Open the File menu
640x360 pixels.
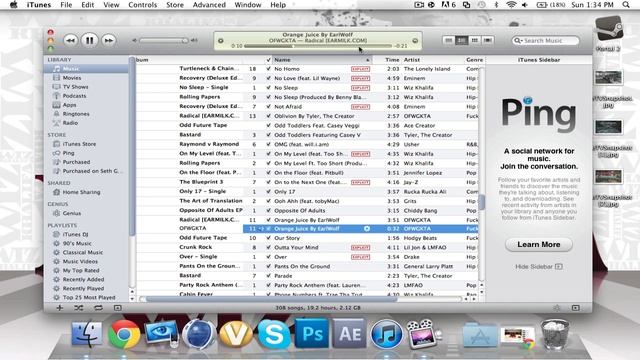click(66, 5)
